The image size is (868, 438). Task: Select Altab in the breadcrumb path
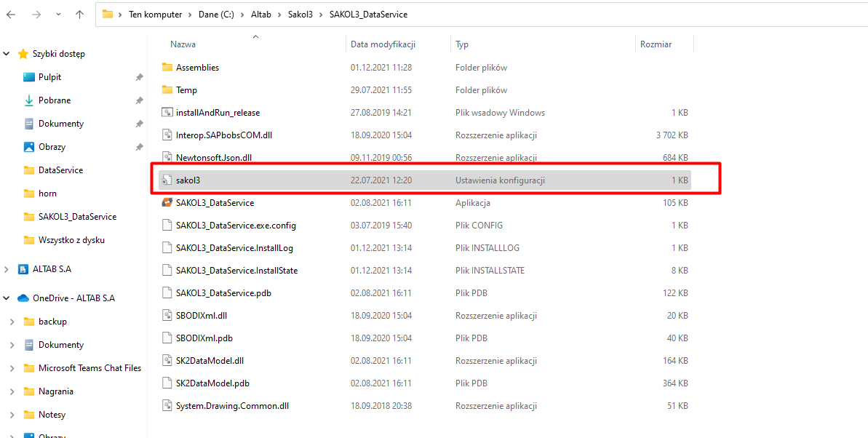pos(262,15)
